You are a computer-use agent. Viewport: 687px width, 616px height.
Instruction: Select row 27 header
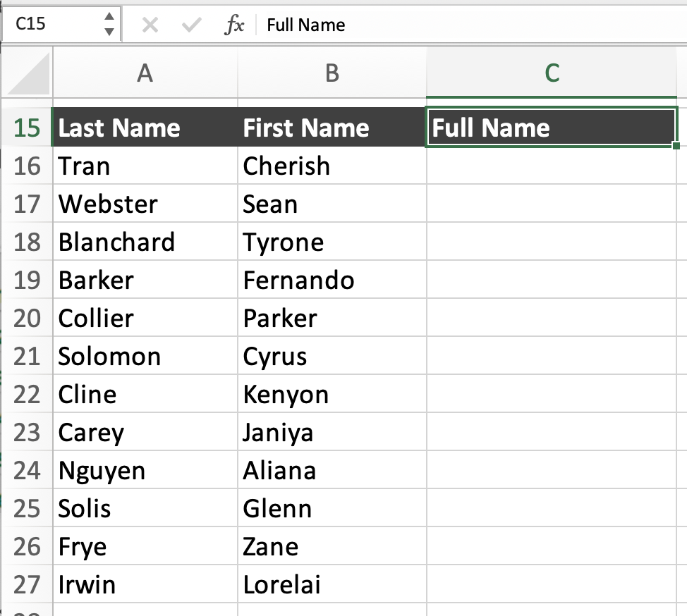(x=28, y=585)
